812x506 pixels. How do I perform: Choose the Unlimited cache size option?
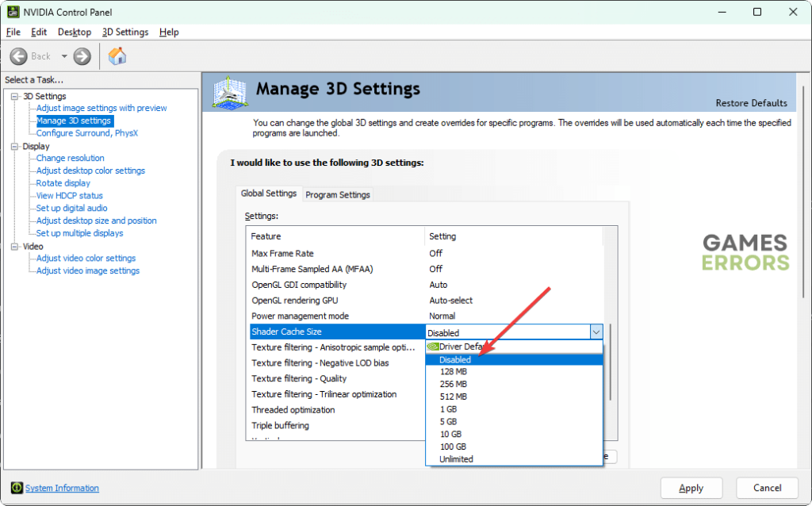point(456,459)
